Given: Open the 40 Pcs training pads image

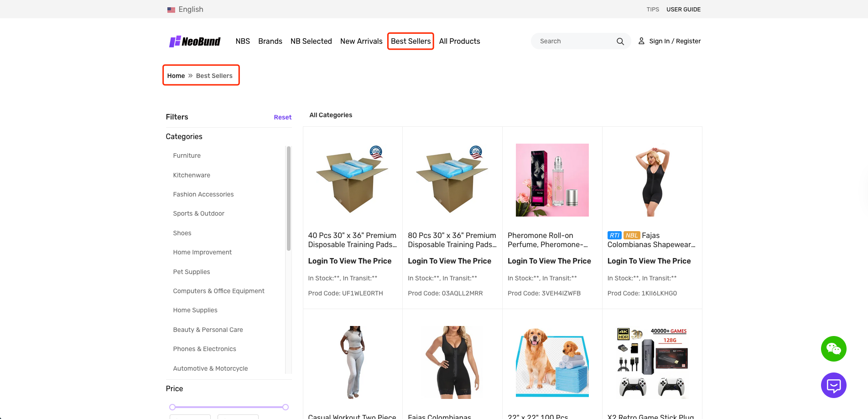Looking at the screenshot, I should 353,180.
